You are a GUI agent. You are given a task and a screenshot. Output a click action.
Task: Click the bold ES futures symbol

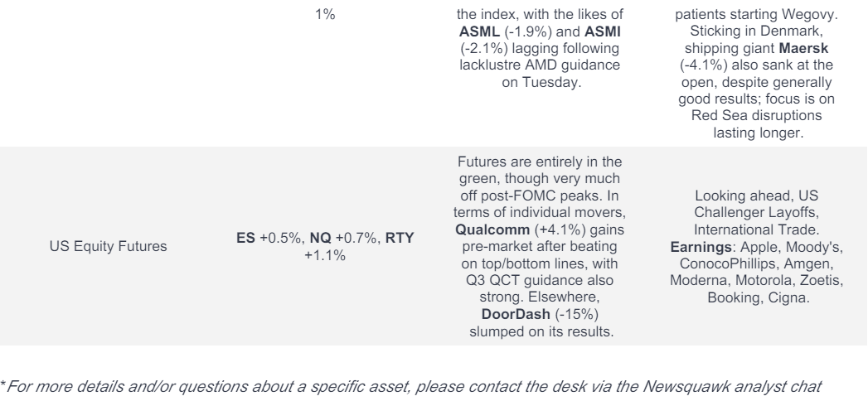click(x=245, y=238)
